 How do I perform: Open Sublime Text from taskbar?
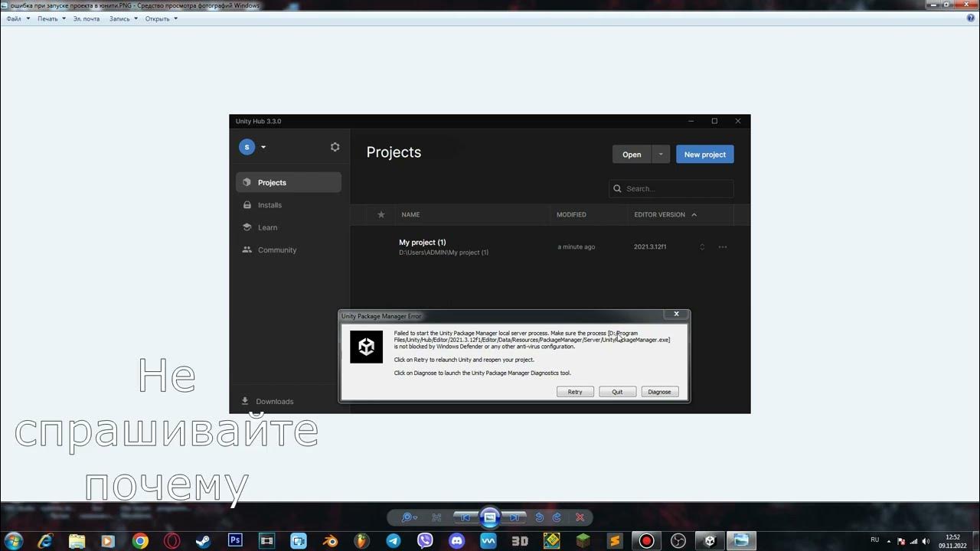615,541
